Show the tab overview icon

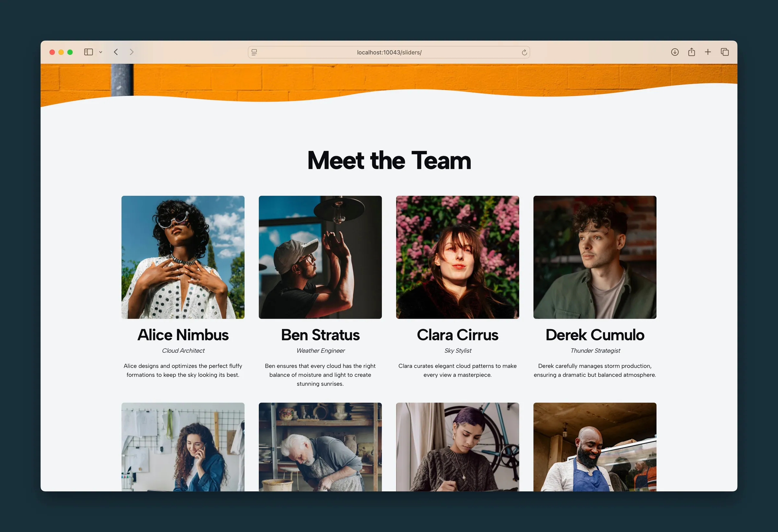click(725, 52)
